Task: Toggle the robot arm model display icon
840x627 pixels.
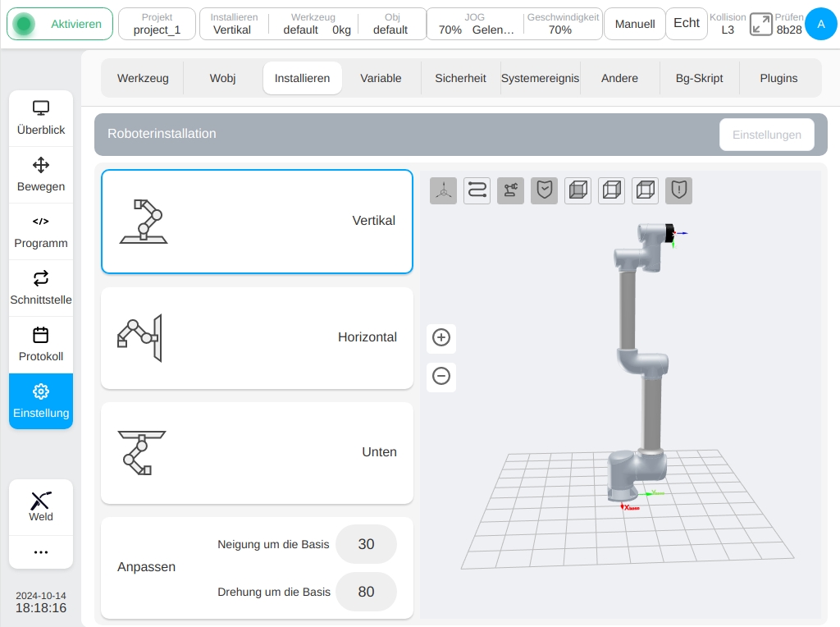Action: click(510, 190)
